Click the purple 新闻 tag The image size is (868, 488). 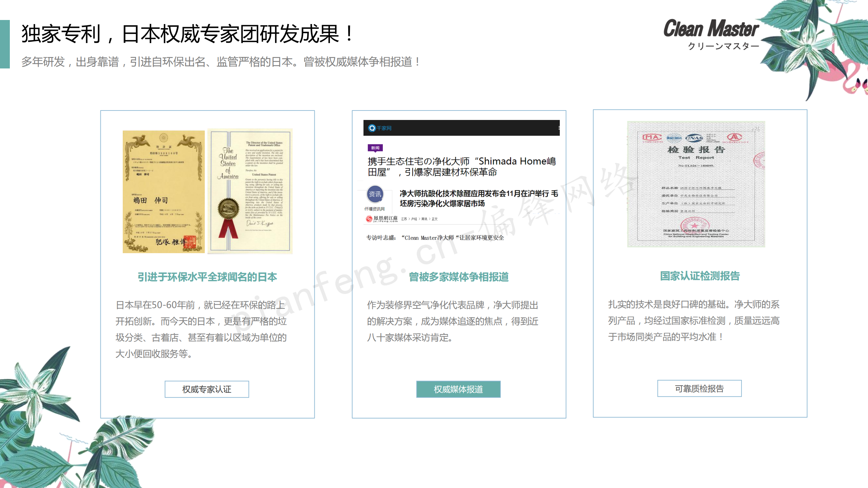(375, 148)
